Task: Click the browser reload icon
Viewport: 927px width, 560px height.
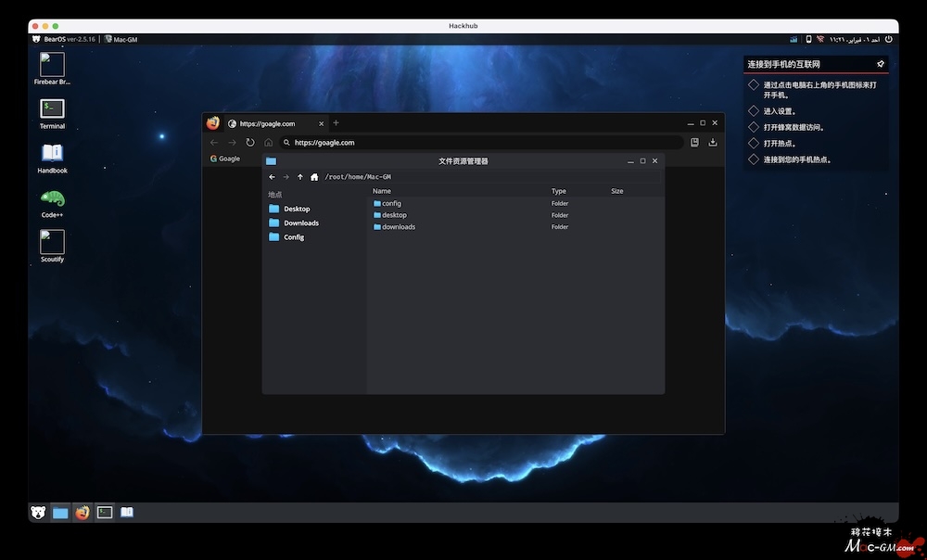Action: 250,143
